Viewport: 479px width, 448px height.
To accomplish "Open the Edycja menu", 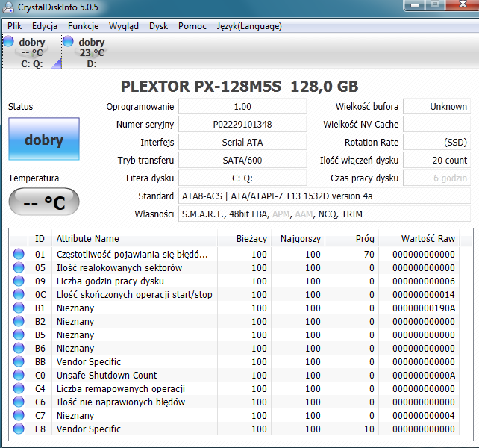I will click(45, 26).
